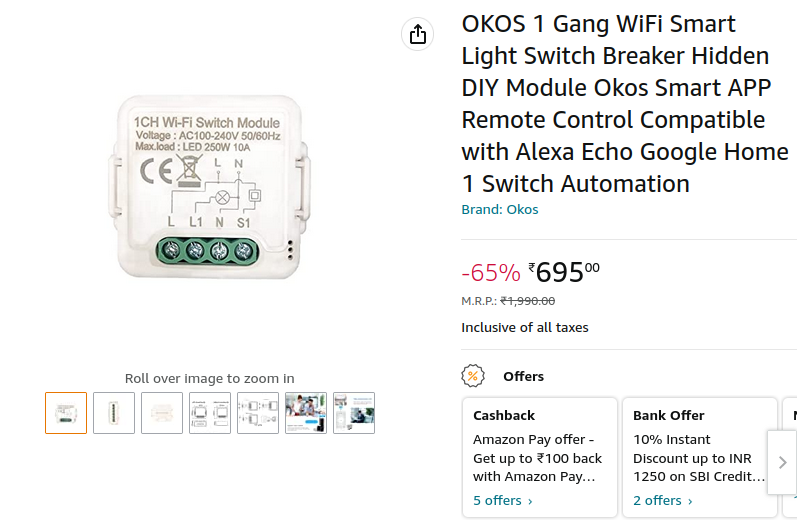Open the Bank Offer card
The height and width of the screenshot is (520, 797).
pos(700,457)
